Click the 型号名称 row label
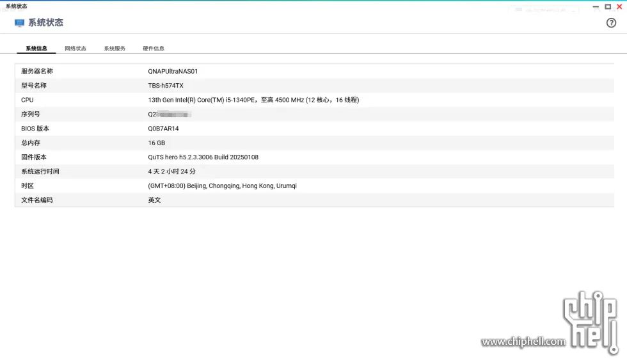 click(33, 86)
